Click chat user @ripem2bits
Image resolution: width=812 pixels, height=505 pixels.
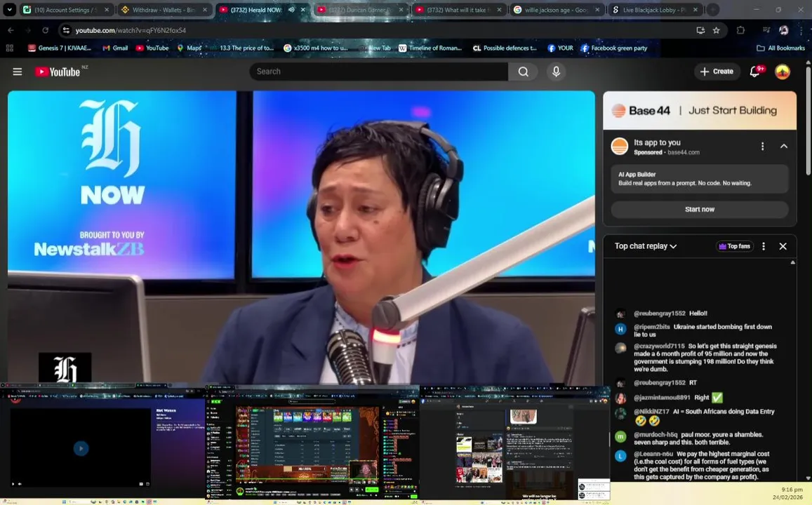click(x=651, y=327)
